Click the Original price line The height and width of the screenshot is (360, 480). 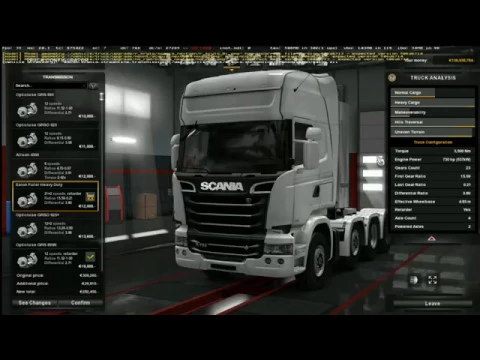57,276
